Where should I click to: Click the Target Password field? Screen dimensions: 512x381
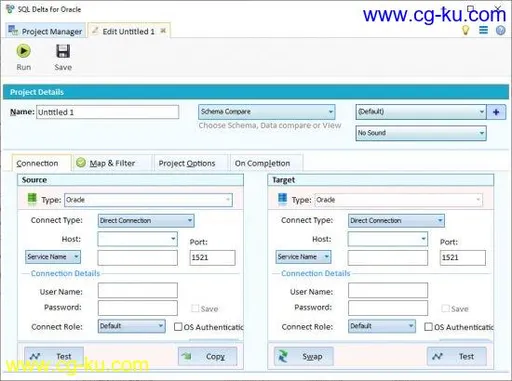click(x=388, y=308)
